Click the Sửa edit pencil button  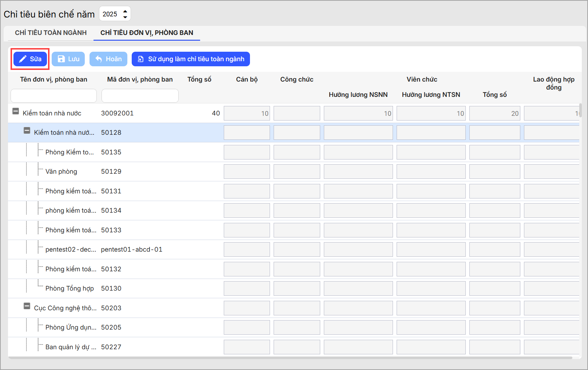pos(30,59)
